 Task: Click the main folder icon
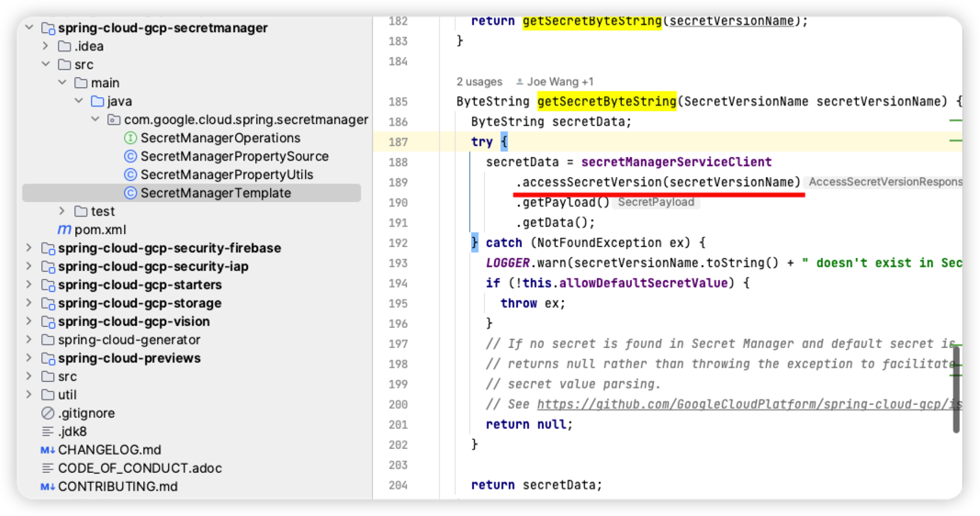point(81,83)
